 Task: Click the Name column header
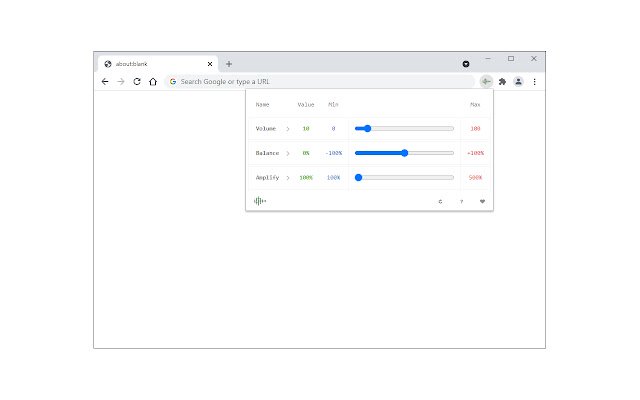[262, 105]
